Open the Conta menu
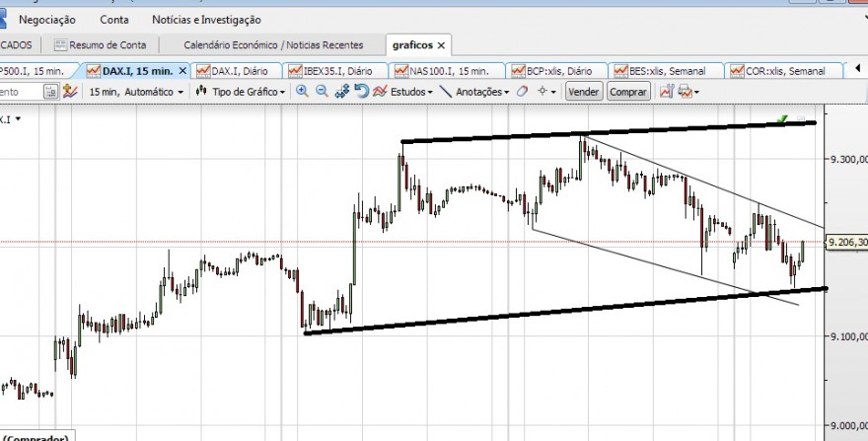The width and height of the screenshot is (868, 441). (114, 20)
